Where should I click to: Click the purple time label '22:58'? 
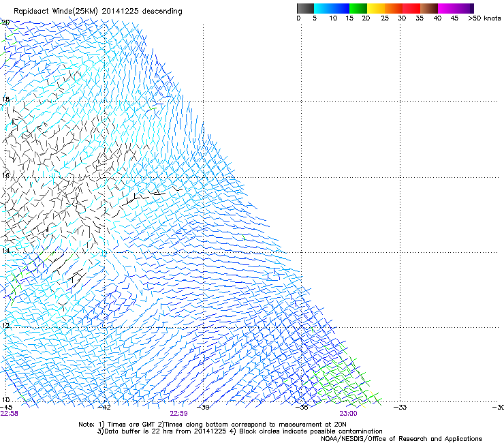coord(10,414)
